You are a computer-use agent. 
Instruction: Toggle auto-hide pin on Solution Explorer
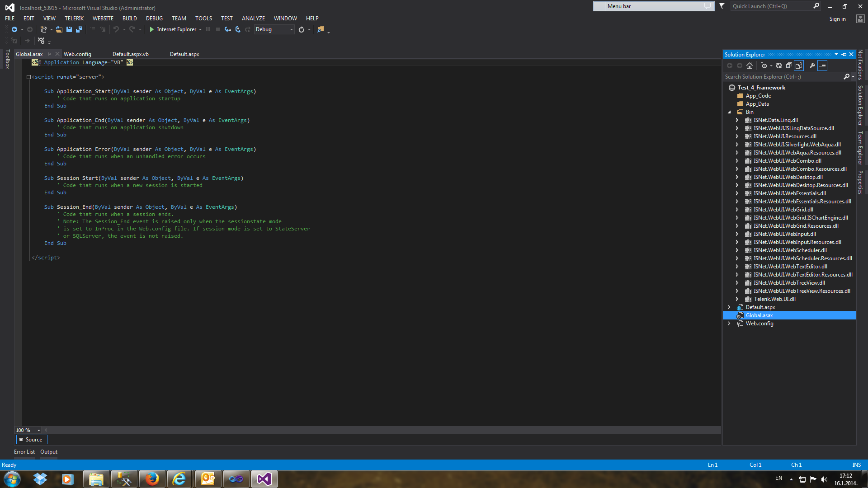[x=844, y=54]
